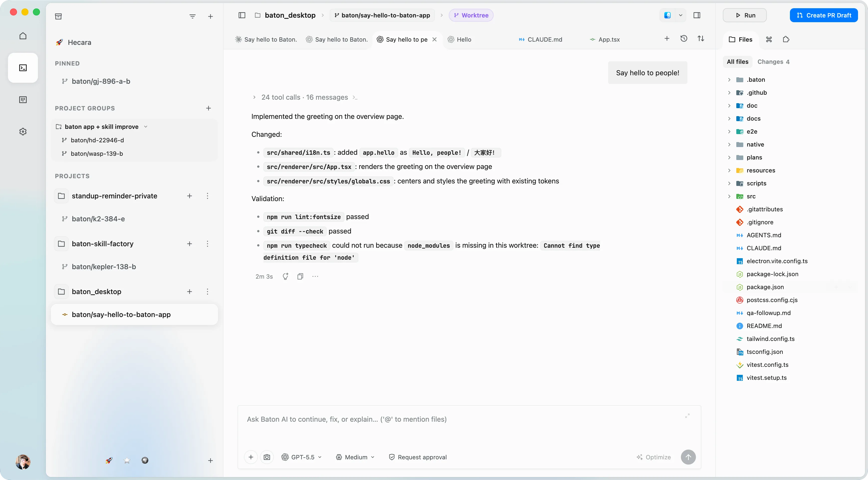Screen dimensions: 868x480
Task: Toggle the left sidebar panel icon
Action: pyautogui.click(x=242, y=15)
